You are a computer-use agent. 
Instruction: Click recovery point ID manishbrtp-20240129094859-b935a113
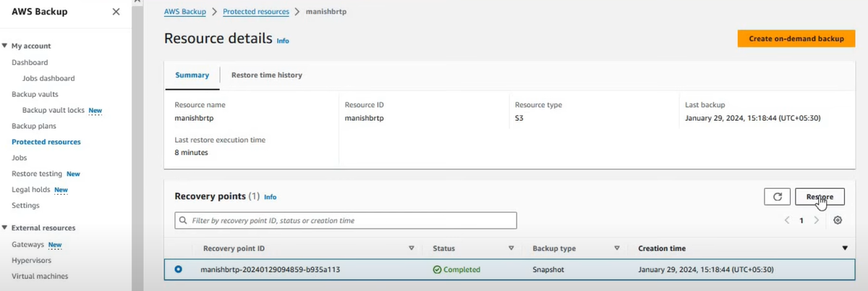[271, 269]
